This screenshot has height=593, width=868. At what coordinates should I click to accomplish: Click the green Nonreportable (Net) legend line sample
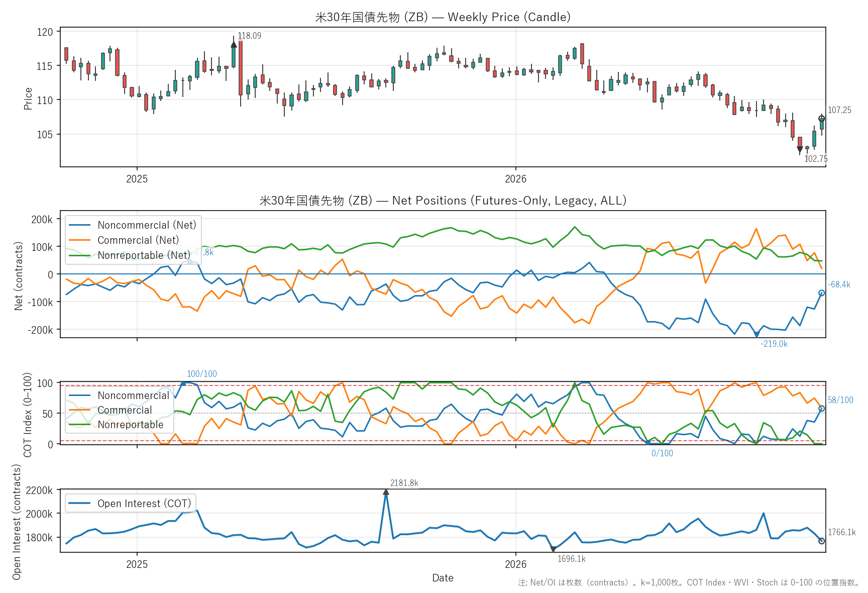tap(79, 255)
